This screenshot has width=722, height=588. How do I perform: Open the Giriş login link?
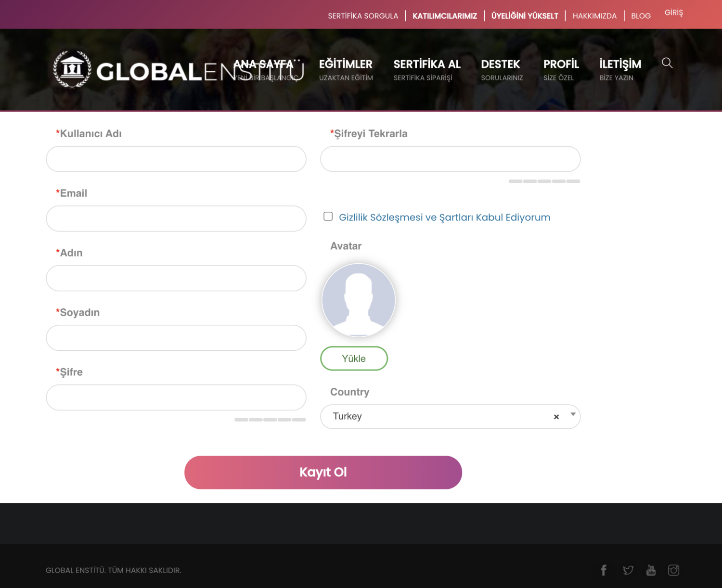pos(673,13)
